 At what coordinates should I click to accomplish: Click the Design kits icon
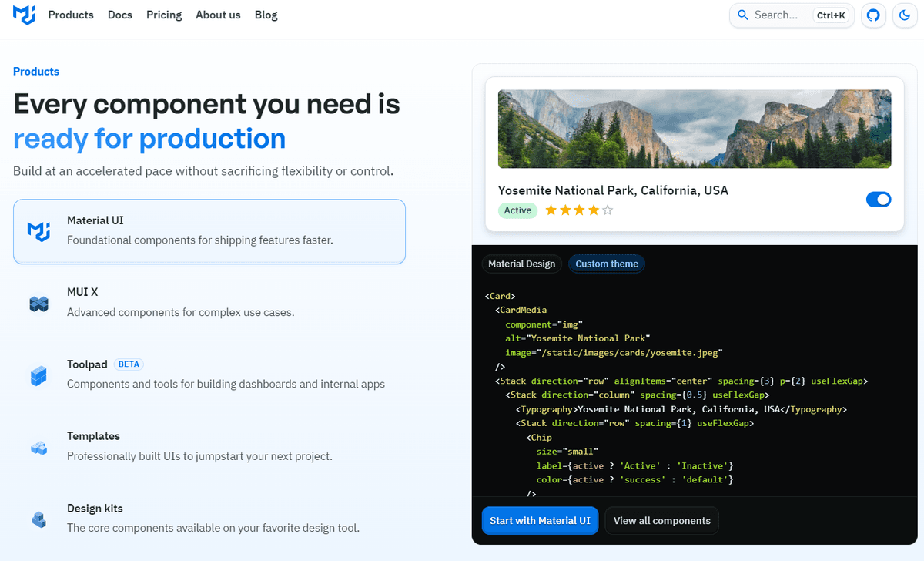[x=38, y=519]
